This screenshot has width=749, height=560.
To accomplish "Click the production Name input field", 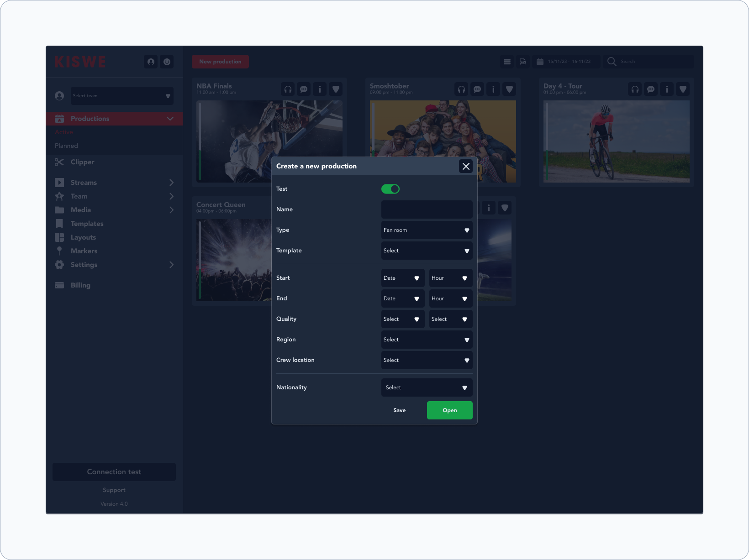I will [427, 209].
